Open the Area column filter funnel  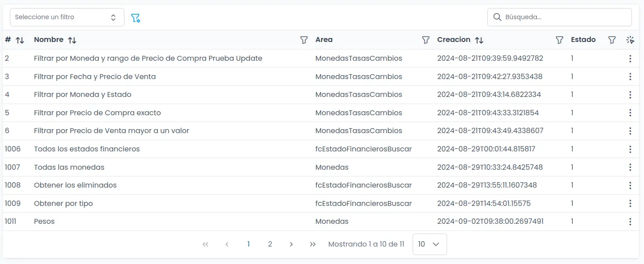(x=426, y=40)
